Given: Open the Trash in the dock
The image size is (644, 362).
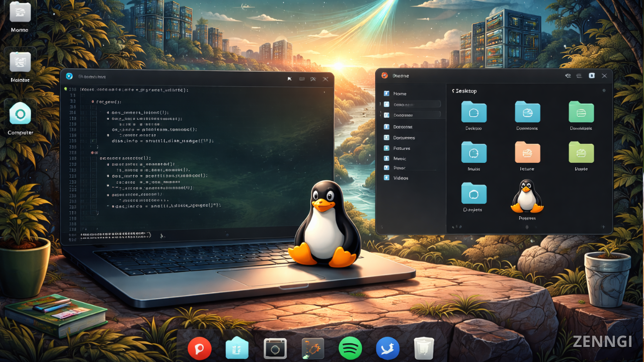Looking at the screenshot, I should [424, 348].
